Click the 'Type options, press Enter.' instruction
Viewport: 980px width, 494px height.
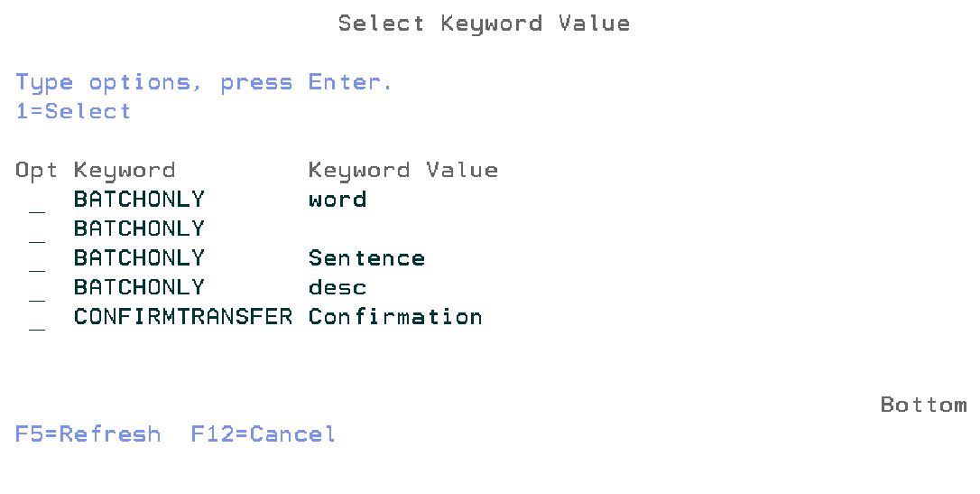pyautogui.click(x=205, y=83)
